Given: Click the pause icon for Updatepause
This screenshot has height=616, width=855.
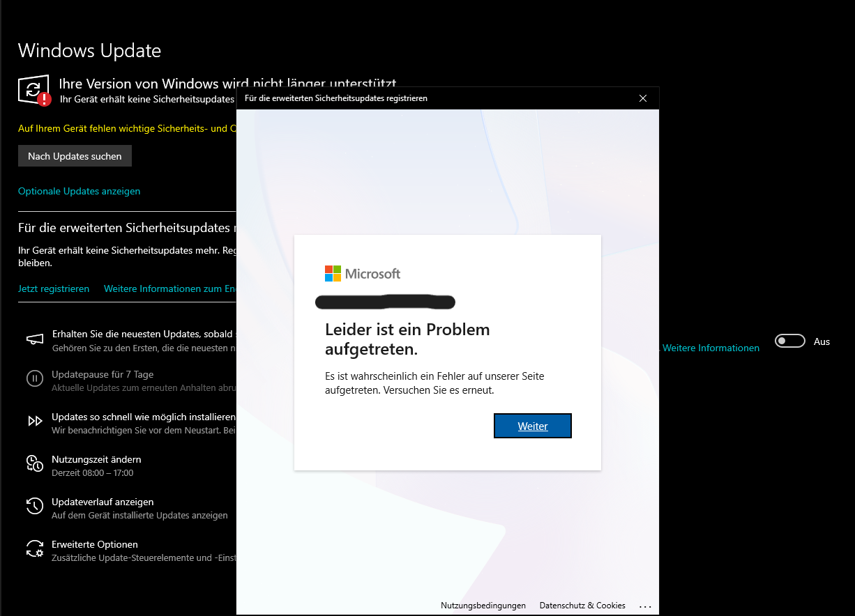Looking at the screenshot, I should [x=35, y=378].
